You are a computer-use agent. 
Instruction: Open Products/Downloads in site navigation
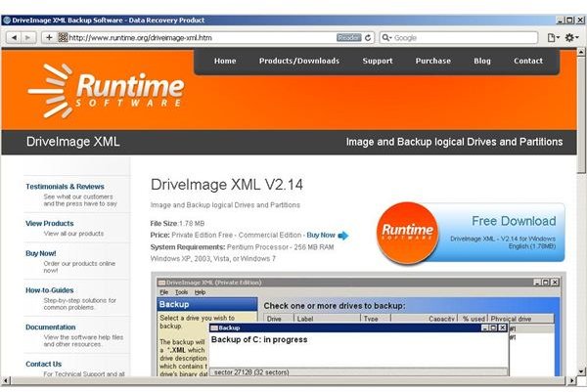[299, 61]
